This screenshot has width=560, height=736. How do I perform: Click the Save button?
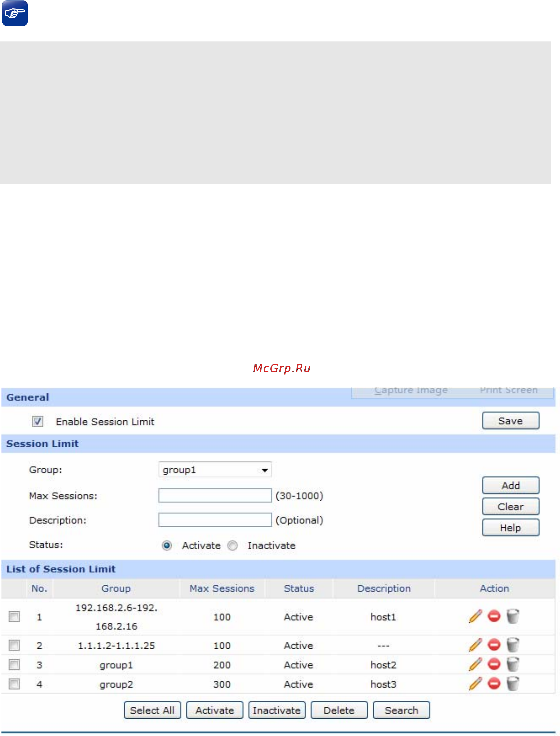click(x=510, y=421)
